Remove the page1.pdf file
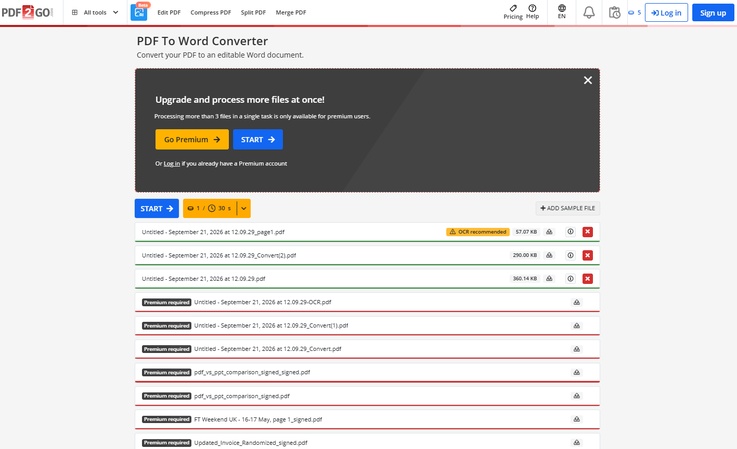 click(x=588, y=232)
